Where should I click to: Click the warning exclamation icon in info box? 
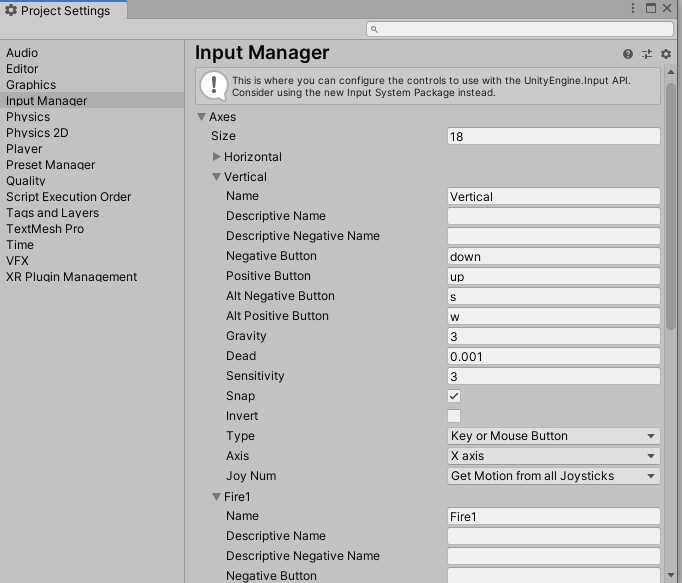coord(214,86)
